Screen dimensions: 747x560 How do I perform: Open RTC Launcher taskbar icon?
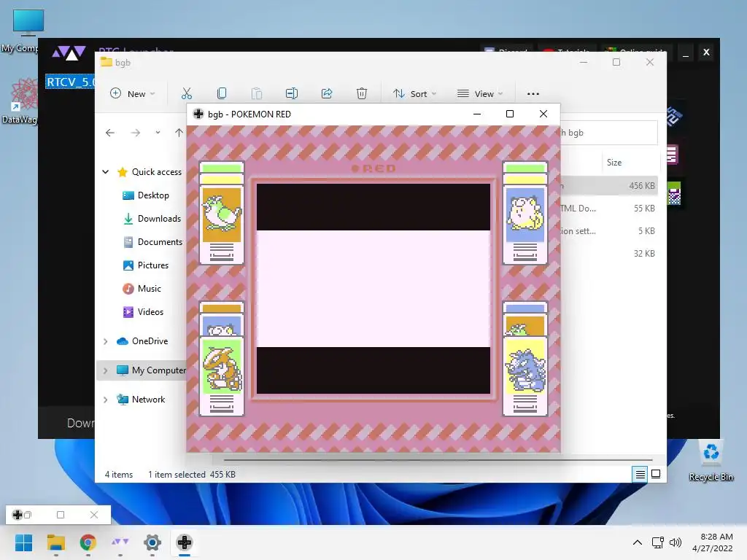pos(120,542)
